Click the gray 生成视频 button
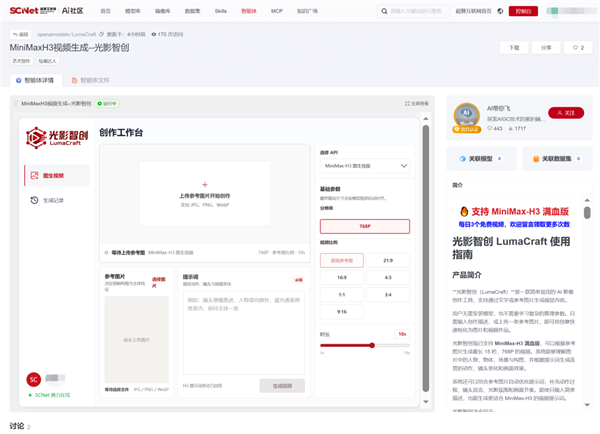 click(x=282, y=386)
